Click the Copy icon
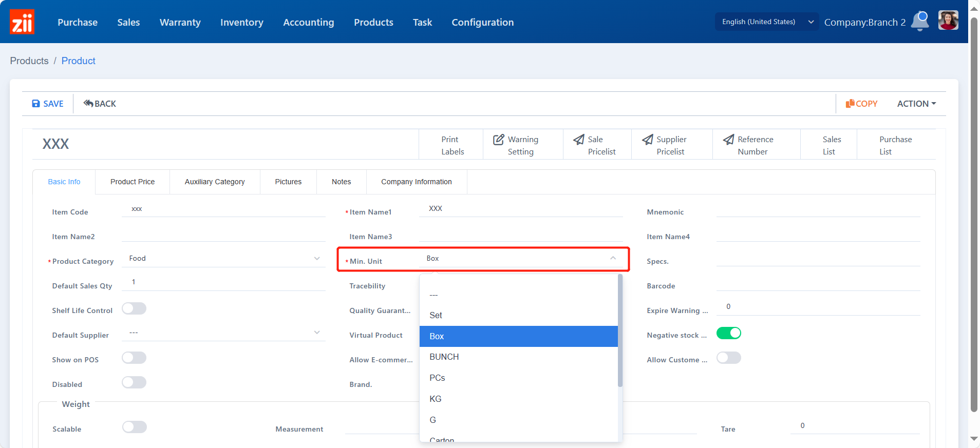Image resolution: width=980 pixels, height=448 pixels. [x=850, y=104]
